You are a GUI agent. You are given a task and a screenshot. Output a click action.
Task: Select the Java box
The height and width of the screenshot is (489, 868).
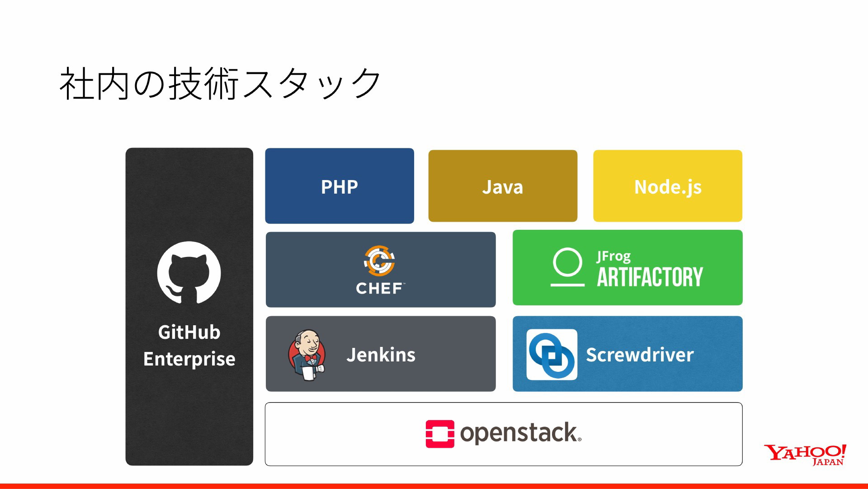(503, 186)
